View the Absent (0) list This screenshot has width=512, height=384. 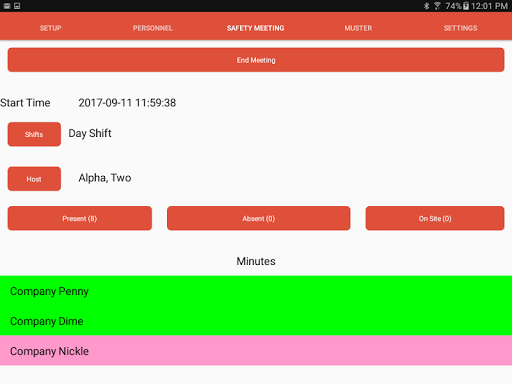[259, 218]
